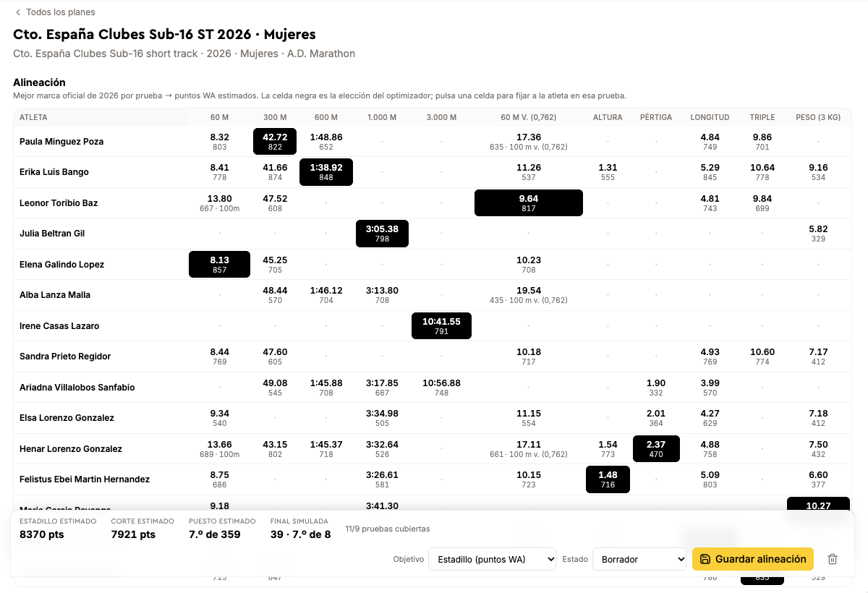Image resolution: width=868 pixels, height=593 pixels.
Task: Click Ariadna Villalobos Sanfabio 3.000 M 10:56.88
Action: coord(442,388)
